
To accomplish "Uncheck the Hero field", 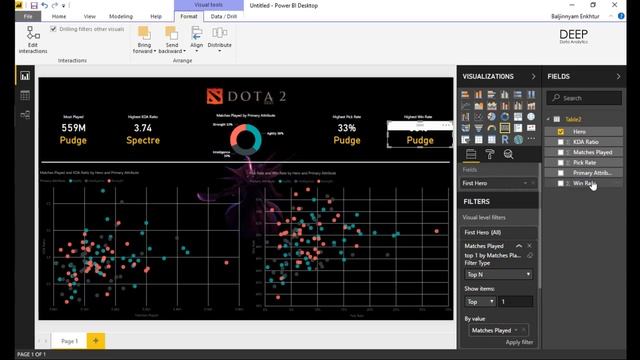I will [561, 131].
